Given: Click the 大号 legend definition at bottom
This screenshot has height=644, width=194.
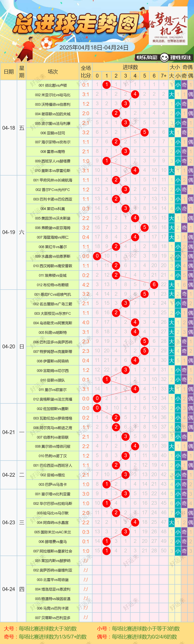Looking at the screenshot, I should click(40, 629).
